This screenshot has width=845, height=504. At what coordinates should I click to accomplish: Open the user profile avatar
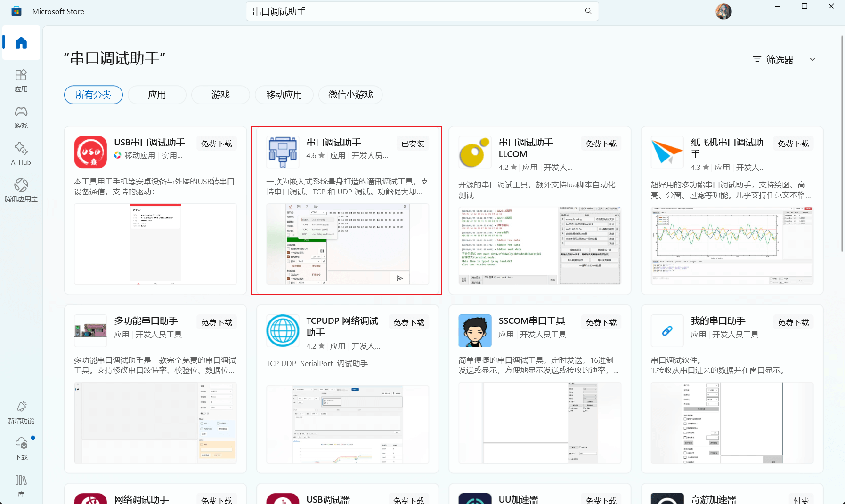coord(723,11)
